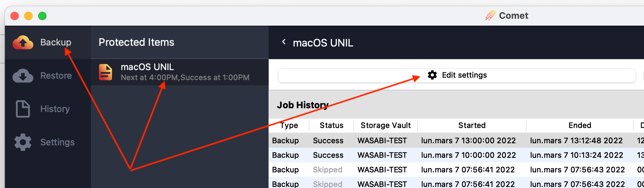Image resolution: width=644 pixels, height=188 pixels.
Task: Open the Backup tab in sidebar
Action: (x=56, y=42)
